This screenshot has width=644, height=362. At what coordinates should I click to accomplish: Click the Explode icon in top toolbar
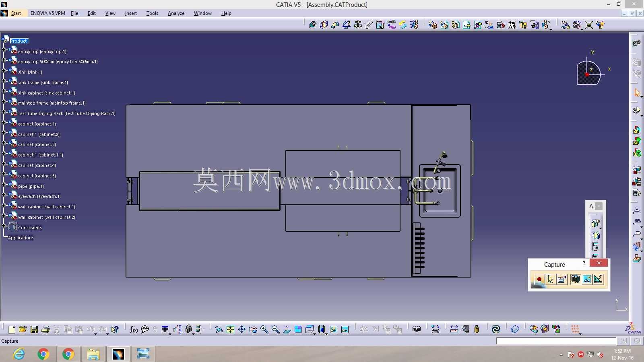589,25
